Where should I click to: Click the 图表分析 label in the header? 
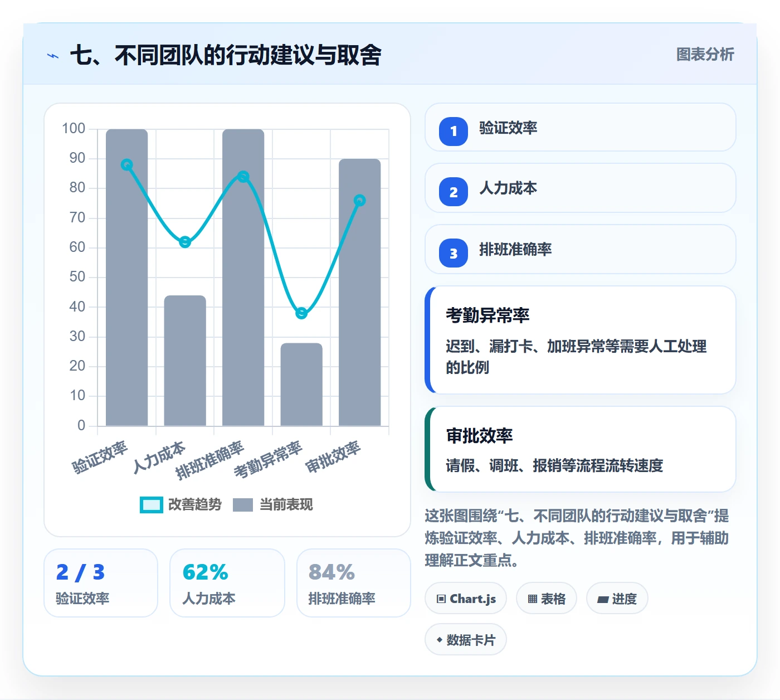[705, 55]
